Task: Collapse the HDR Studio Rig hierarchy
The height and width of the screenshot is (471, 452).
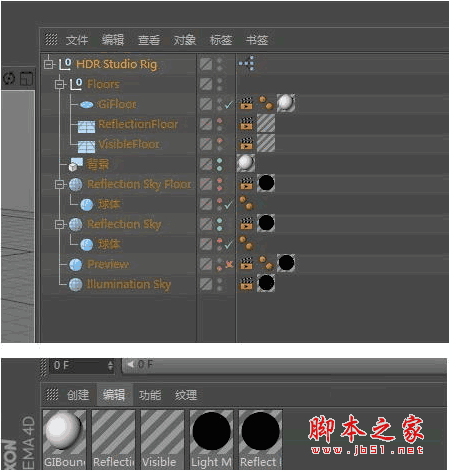Action: (x=49, y=64)
